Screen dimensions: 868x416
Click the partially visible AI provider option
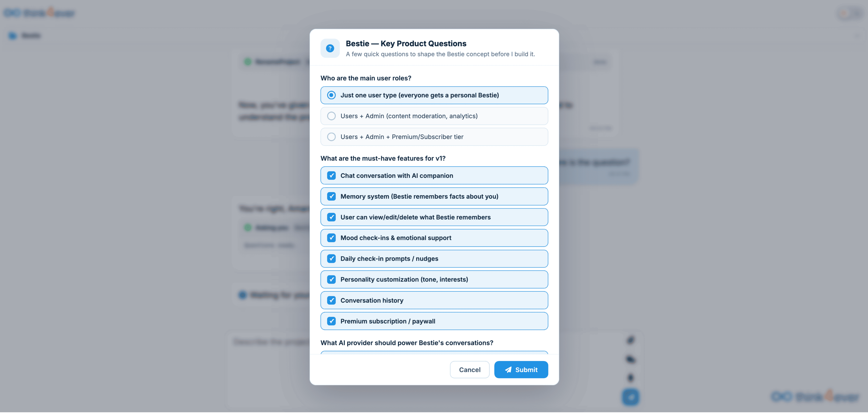pyautogui.click(x=434, y=353)
